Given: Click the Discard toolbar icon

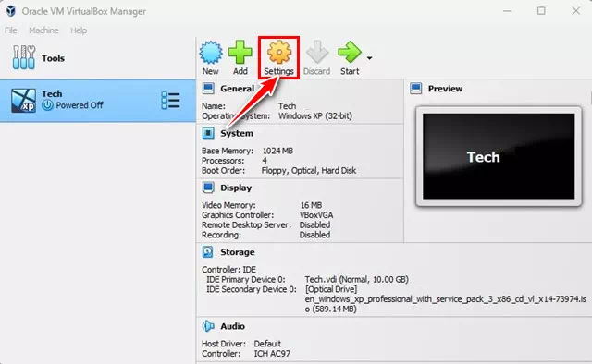Looking at the screenshot, I should pyautogui.click(x=316, y=52).
